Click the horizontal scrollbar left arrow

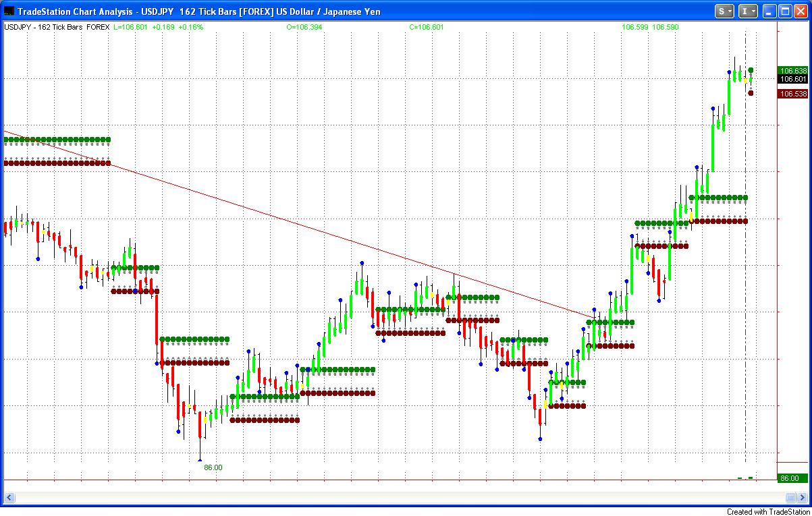(x=9, y=498)
